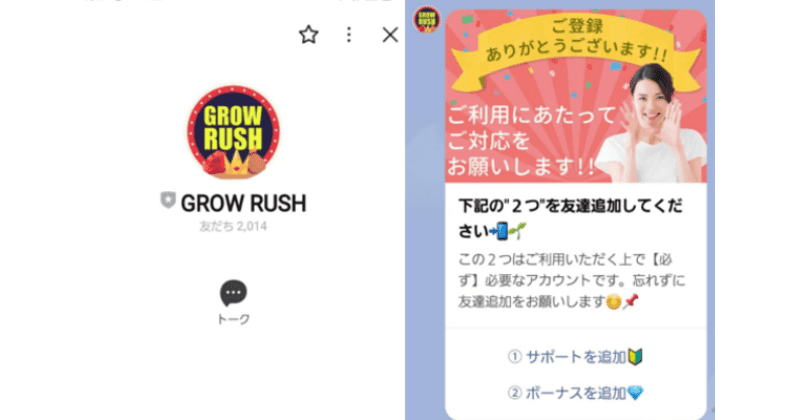Click the blue diamond emoji
This screenshot has height=420, width=800.
[x=636, y=393]
